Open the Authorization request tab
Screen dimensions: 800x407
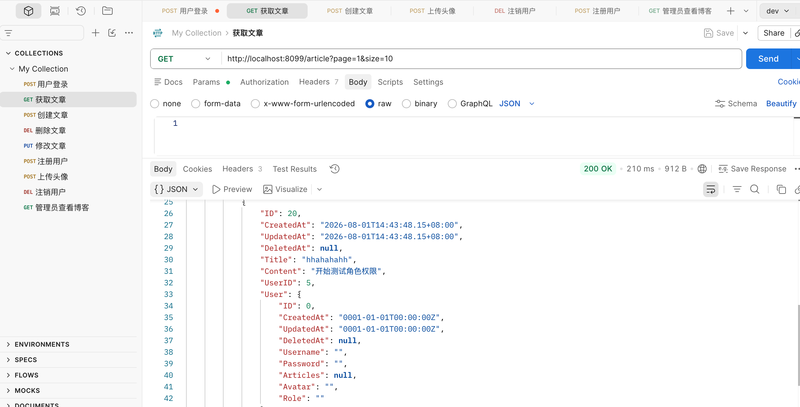[264, 82]
